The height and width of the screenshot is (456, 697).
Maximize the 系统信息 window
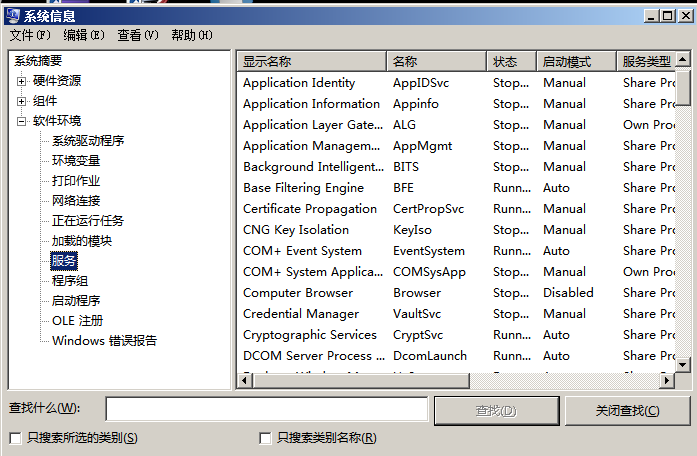(668, 16)
